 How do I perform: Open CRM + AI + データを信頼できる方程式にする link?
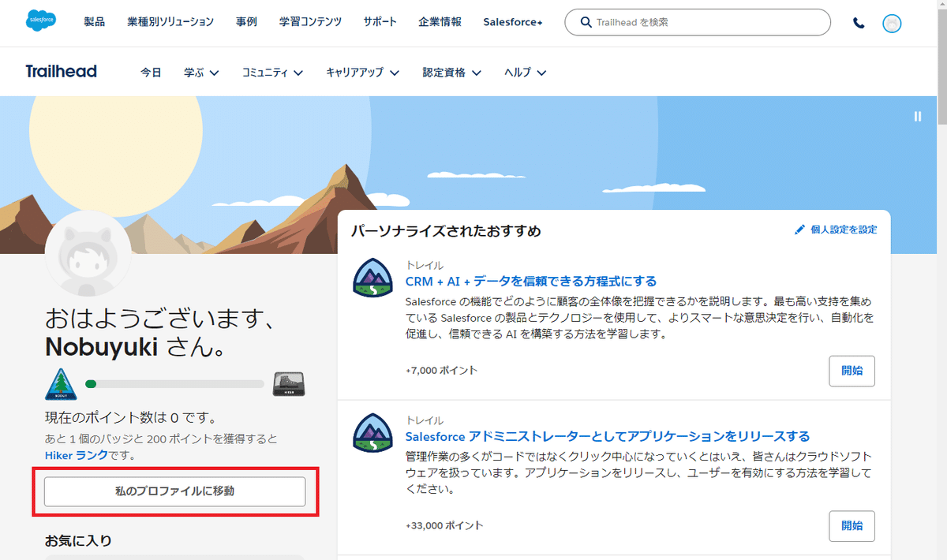click(531, 281)
